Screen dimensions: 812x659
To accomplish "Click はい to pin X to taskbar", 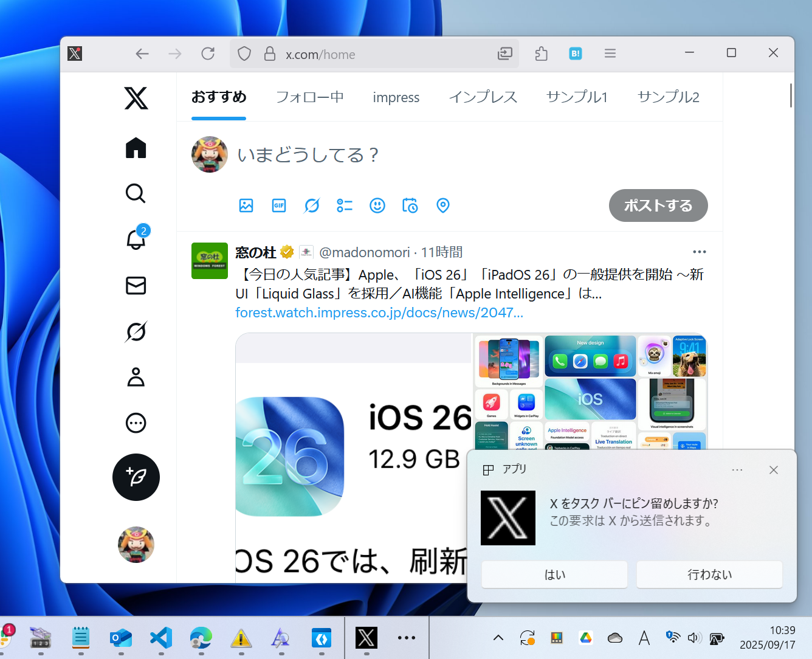I will tap(554, 574).
